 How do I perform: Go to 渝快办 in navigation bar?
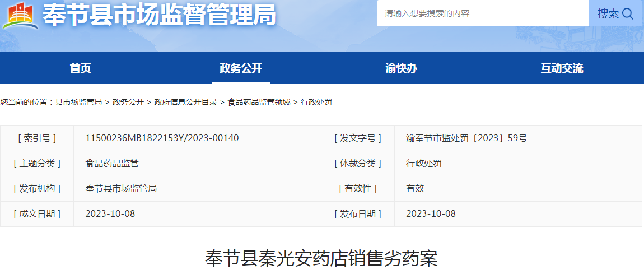point(402,68)
